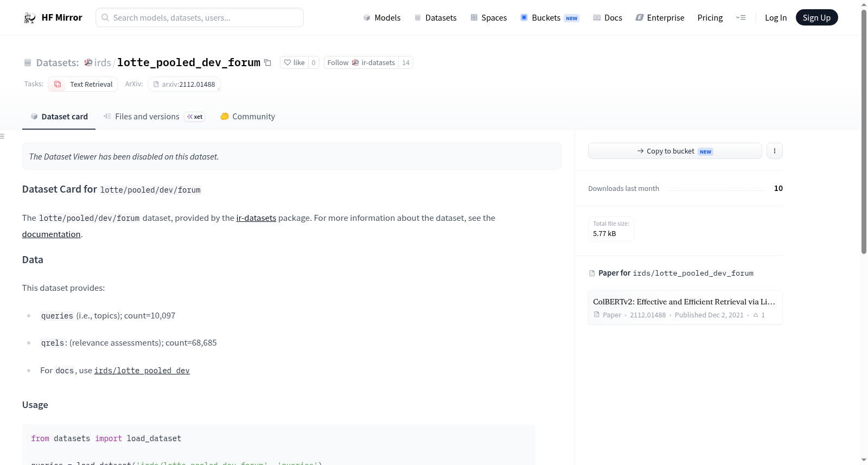Click the page vertical scrollbar
Screen dimensions: 868x465
(864, 131)
